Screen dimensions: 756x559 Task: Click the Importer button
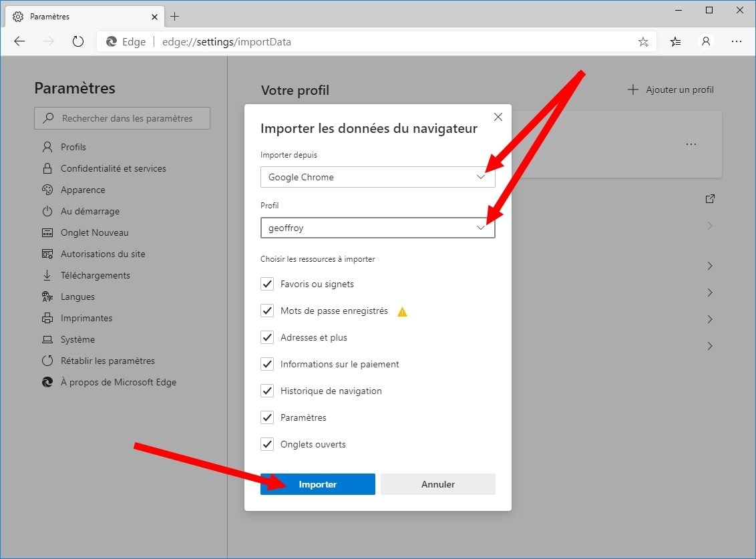318,484
